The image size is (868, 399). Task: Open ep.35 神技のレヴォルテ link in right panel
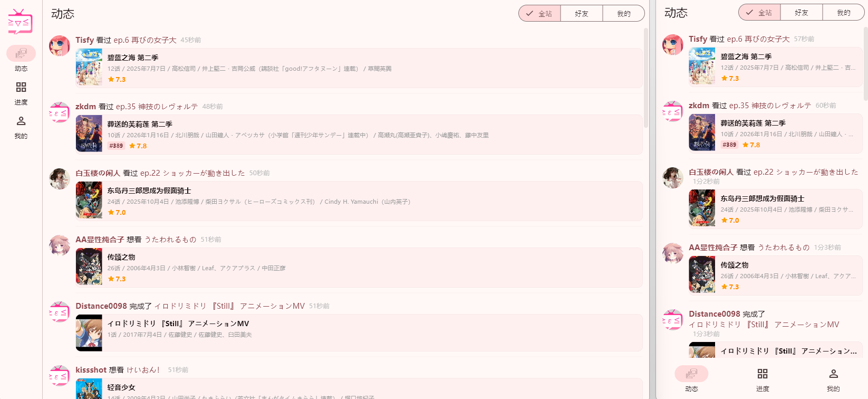click(770, 106)
